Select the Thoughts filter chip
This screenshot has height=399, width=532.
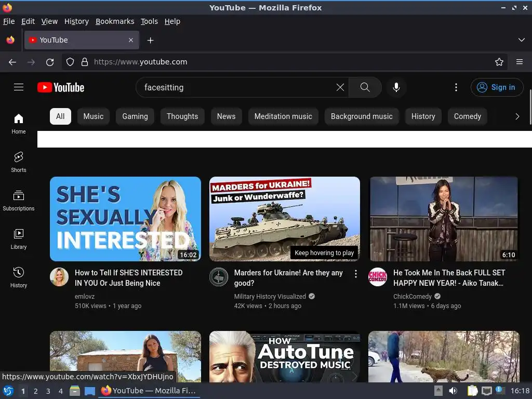coord(182,116)
